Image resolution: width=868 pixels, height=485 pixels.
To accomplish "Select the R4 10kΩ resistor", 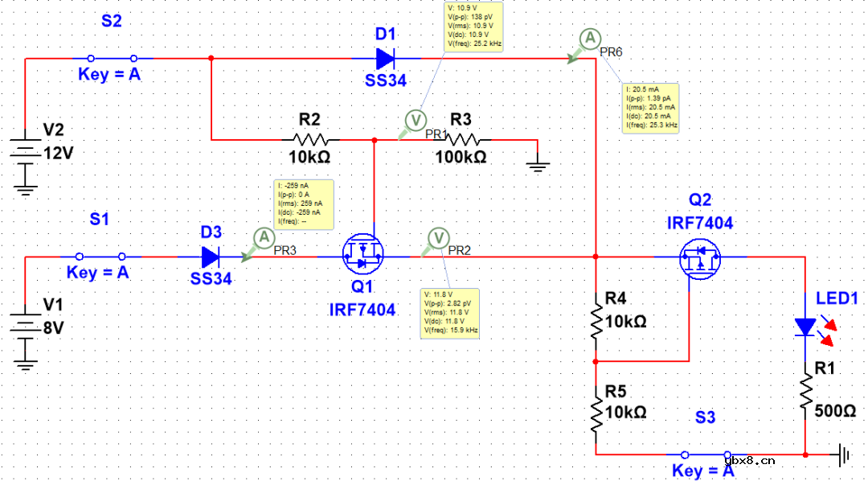I will click(x=596, y=320).
